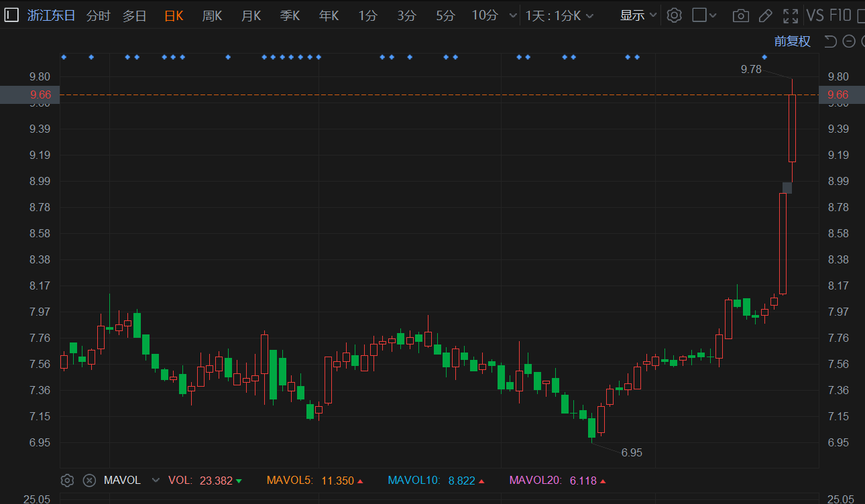This screenshot has width=865, height=504.
Task: Select the 日K daily candlestick tab
Action: [x=174, y=15]
